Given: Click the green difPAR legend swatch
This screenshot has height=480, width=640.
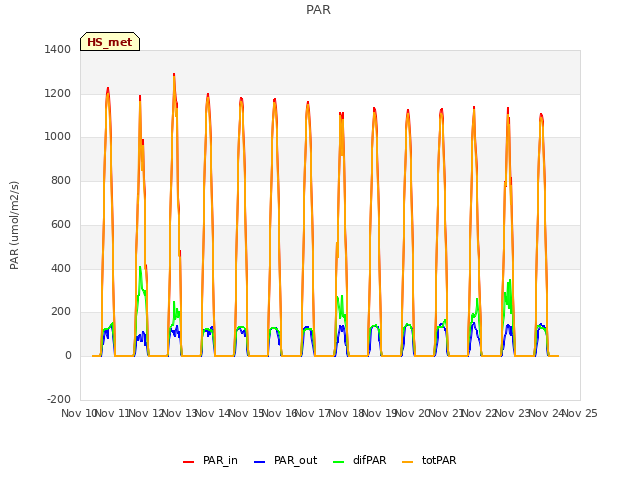Looking at the screenshot, I should [x=339, y=462].
